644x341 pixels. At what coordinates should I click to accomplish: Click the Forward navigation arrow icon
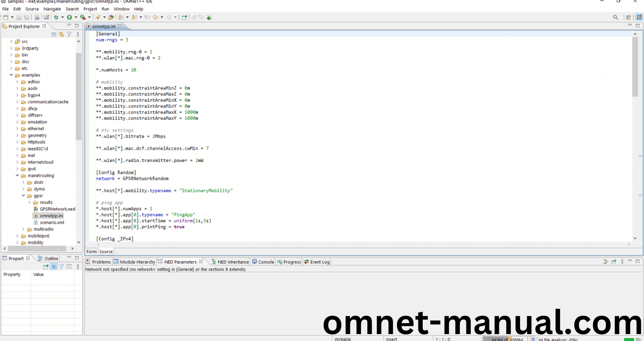pos(168,17)
